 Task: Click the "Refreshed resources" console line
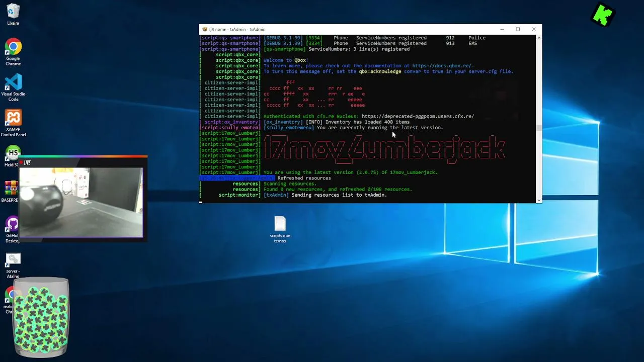point(304,178)
